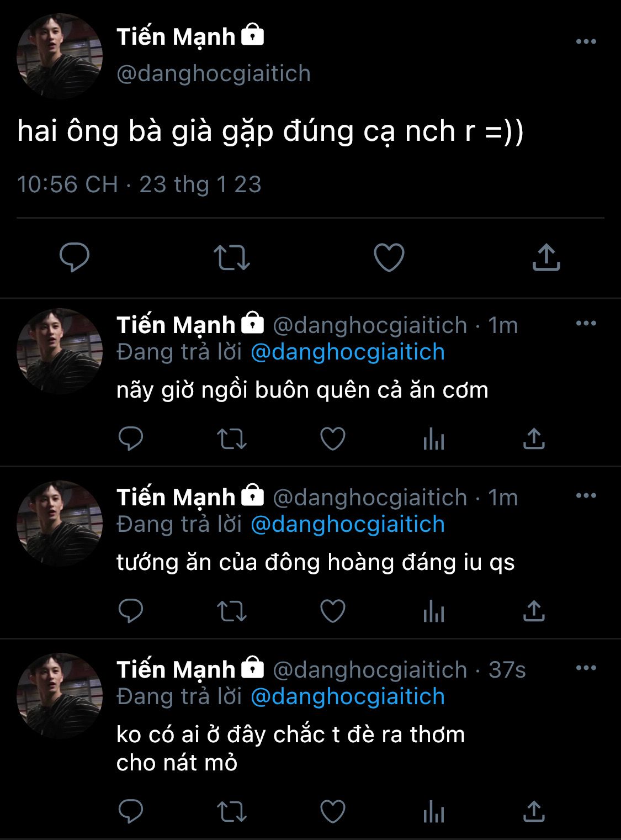Like the "tướng ăn của đông hoàng" reply

click(x=333, y=612)
